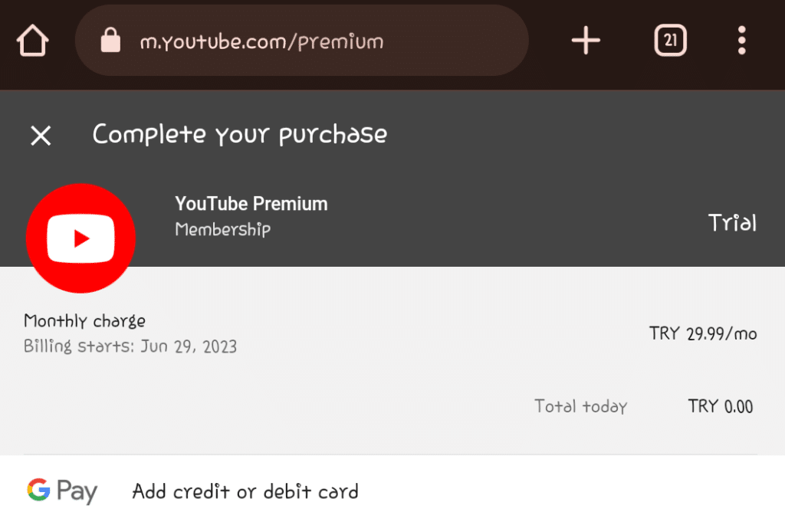785x532 pixels.
Task: Tap the Monthly charge row
Action: point(84,321)
